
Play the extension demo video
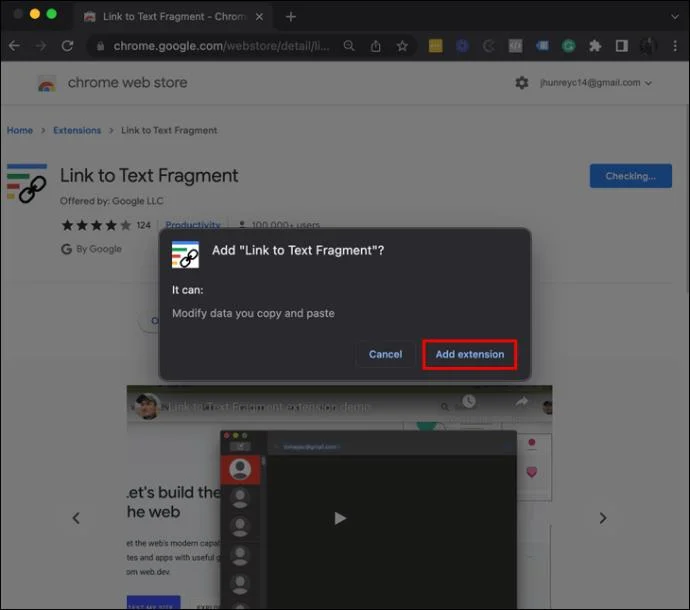pos(339,518)
